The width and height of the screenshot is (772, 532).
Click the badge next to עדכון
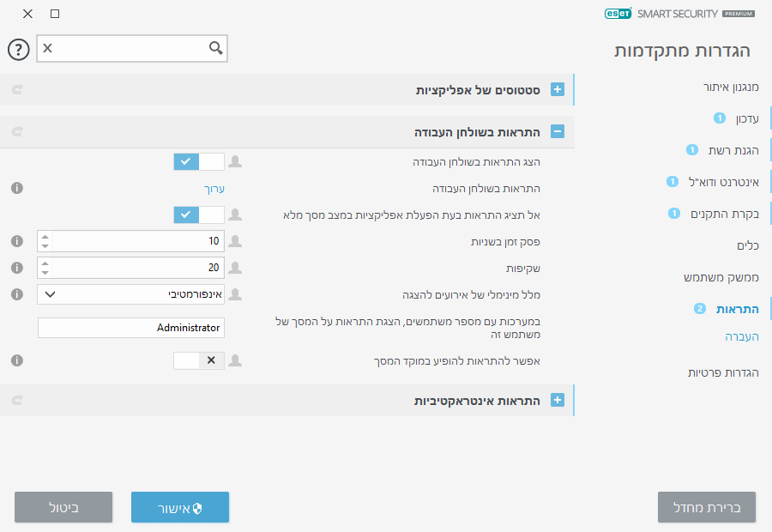(x=720, y=118)
